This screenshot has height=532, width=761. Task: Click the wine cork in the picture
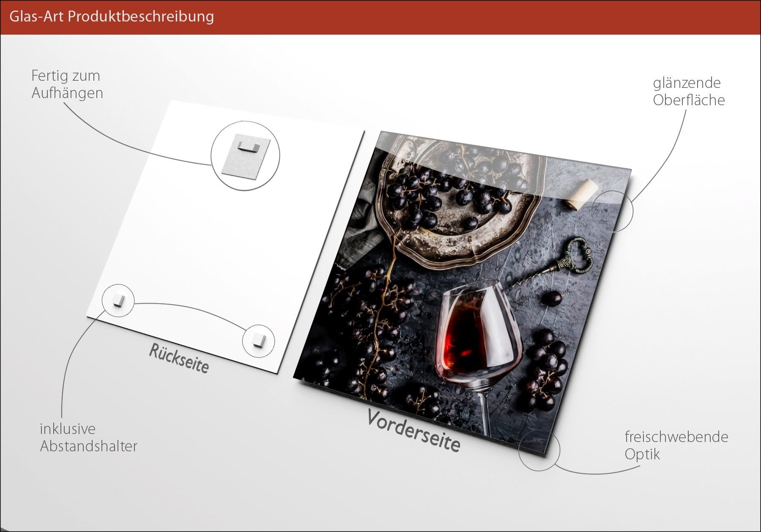(580, 193)
